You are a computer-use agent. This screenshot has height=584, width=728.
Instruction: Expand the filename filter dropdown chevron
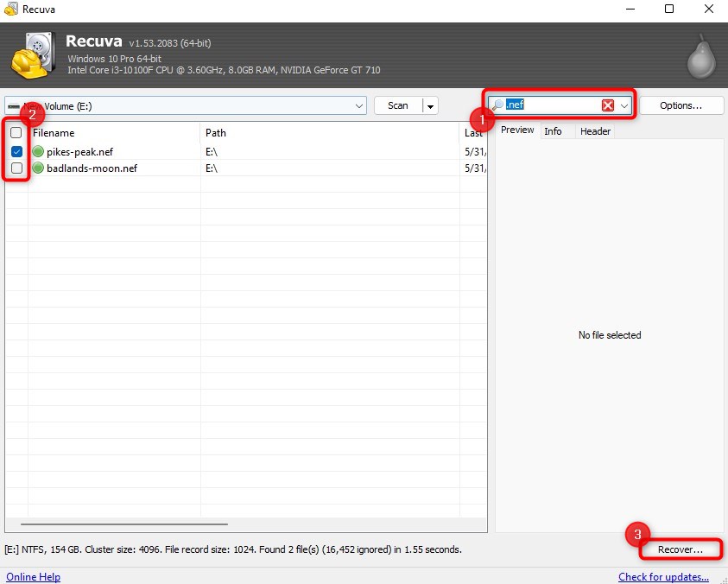coord(624,105)
